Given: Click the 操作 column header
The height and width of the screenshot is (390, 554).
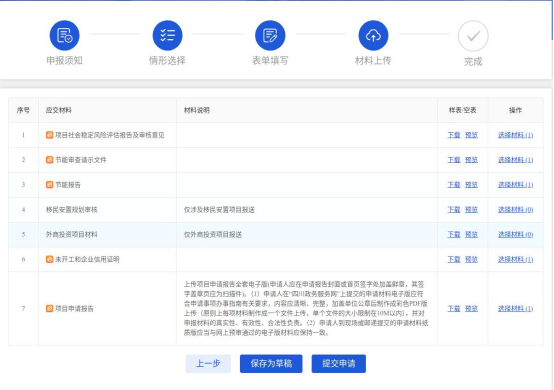Looking at the screenshot, I should tap(515, 110).
